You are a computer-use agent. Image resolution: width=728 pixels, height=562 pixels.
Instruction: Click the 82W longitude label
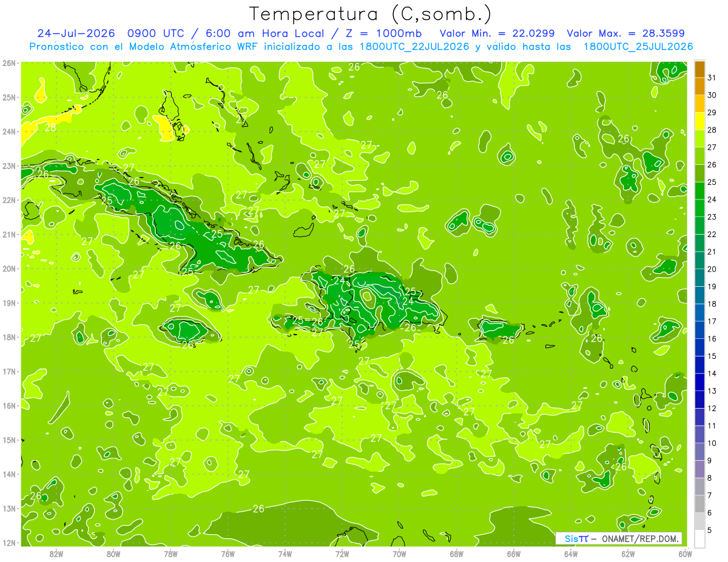coord(56,554)
